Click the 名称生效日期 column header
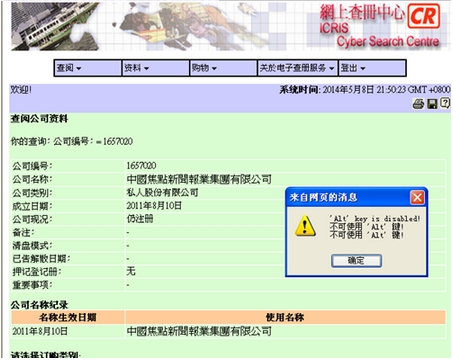Image resolution: width=453 pixels, height=362 pixels. (x=68, y=317)
